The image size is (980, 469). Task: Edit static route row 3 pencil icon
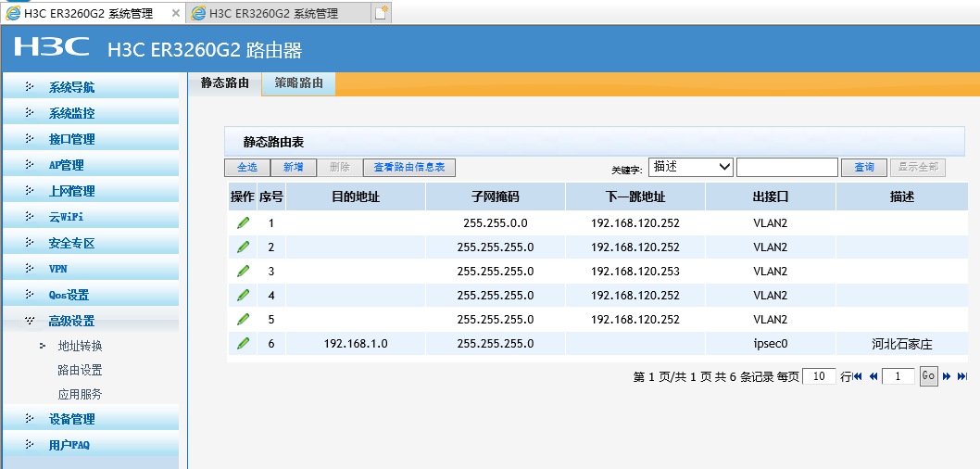[243, 271]
